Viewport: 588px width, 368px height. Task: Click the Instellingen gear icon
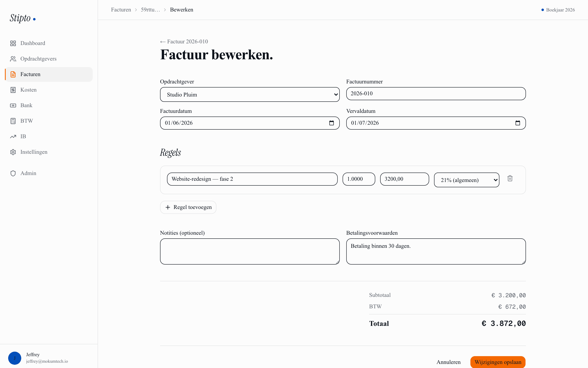click(x=13, y=152)
